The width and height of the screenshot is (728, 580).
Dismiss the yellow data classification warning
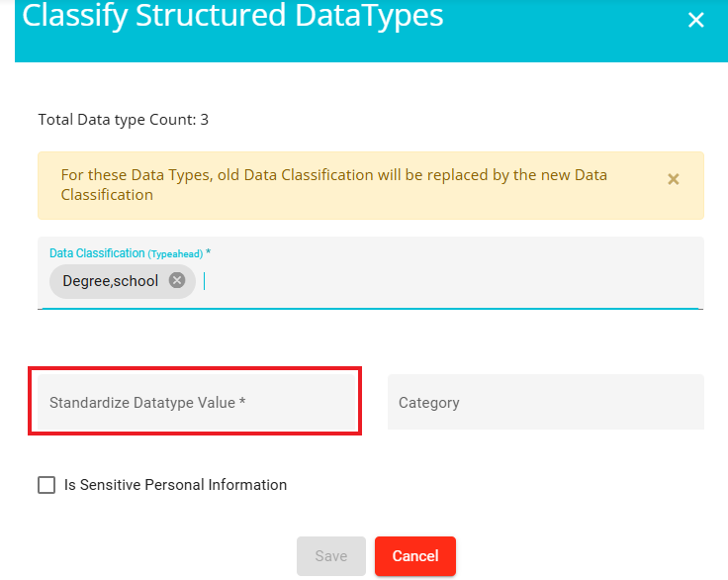click(x=674, y=179)
